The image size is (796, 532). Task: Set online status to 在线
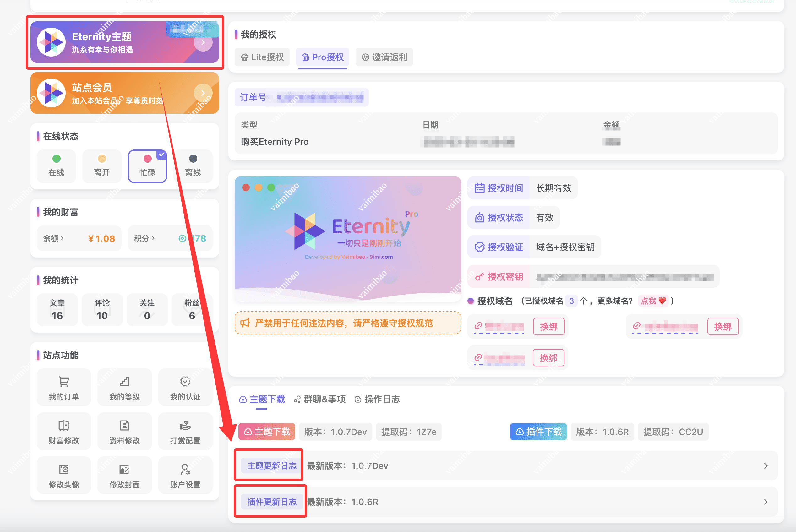(x=56, y=166)
